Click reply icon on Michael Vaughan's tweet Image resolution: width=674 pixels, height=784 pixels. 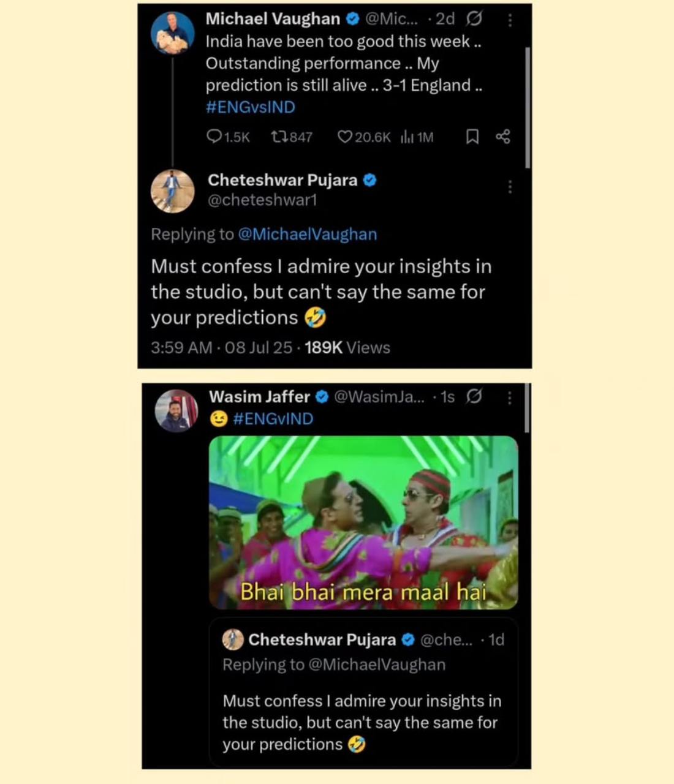point(214,137)
